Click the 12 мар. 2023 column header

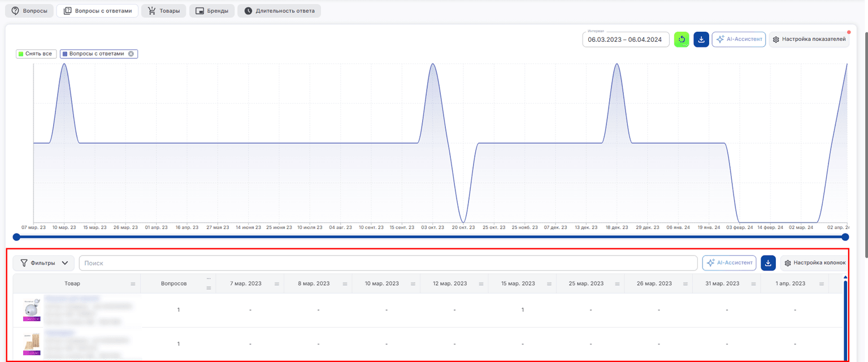[450, 283]
